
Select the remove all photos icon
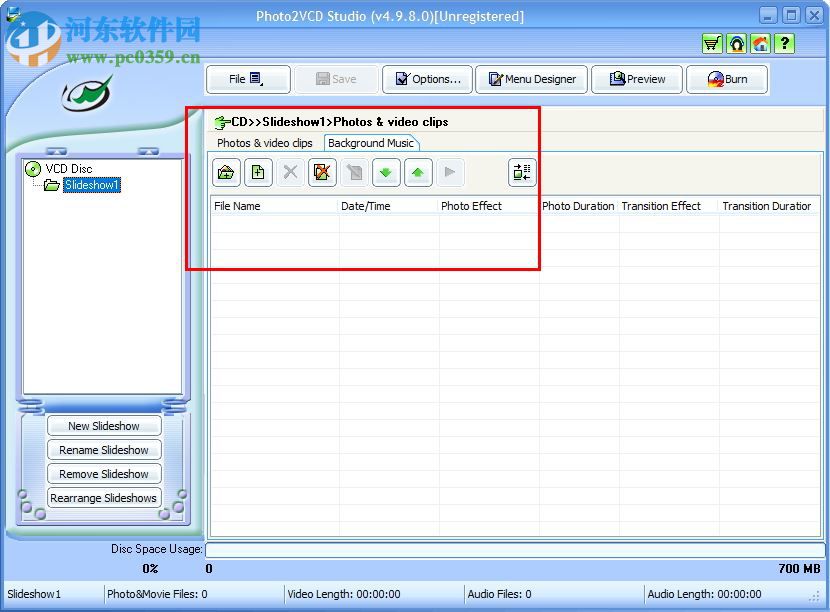pyautogui.click(x=322, y=172)
